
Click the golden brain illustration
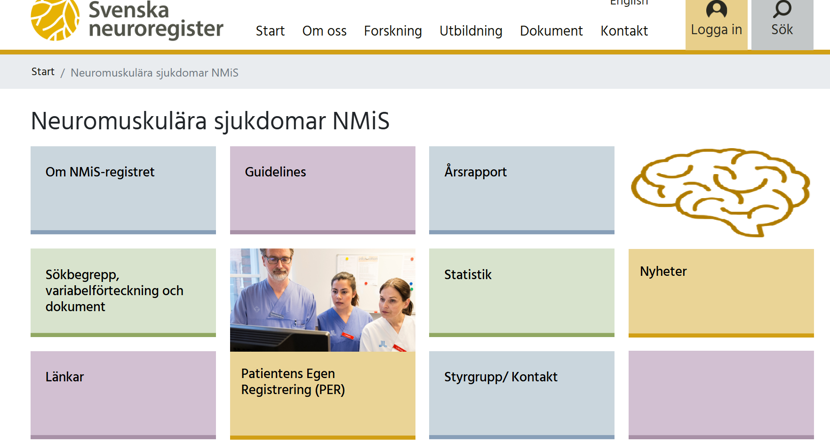pos(720,191)
